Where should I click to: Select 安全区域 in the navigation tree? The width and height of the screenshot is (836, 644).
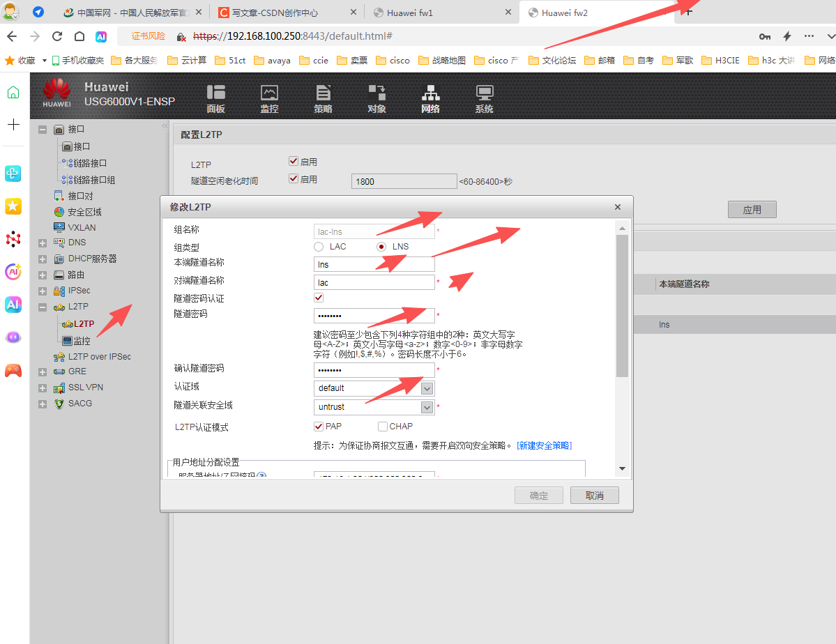click(84, 212)
